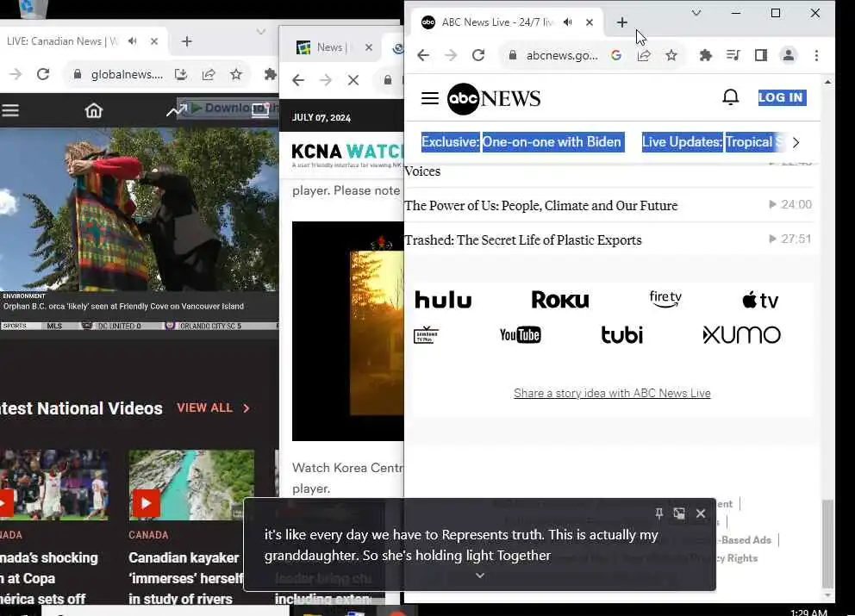Share the Global News page
Viewport: 855px width, 616px height.
tap(209, 74)
